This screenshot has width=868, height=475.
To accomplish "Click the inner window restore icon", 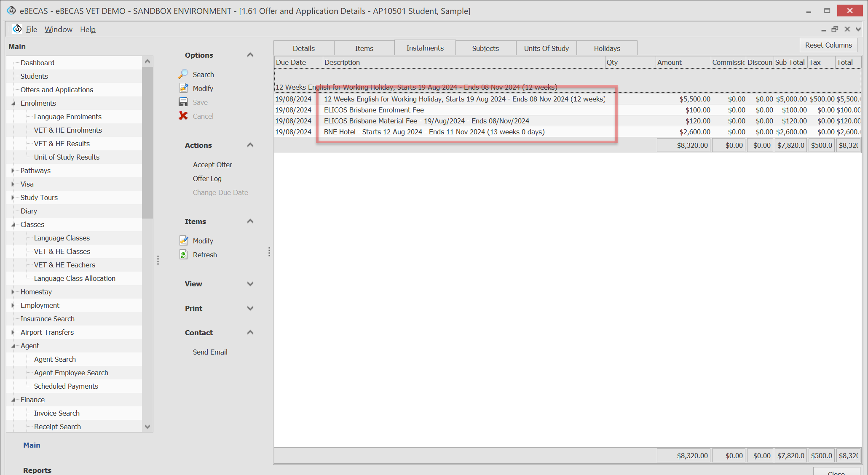I will [x=835, y=29].
